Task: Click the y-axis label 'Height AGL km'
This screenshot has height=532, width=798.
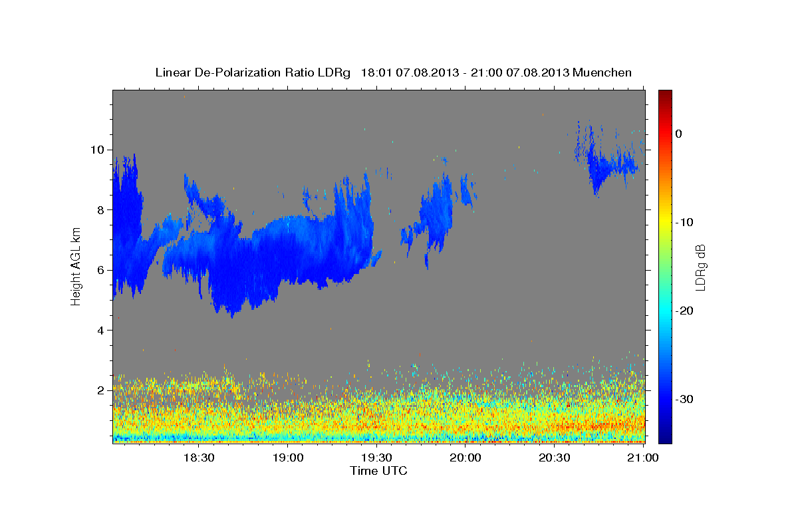Action: (76, 266)
